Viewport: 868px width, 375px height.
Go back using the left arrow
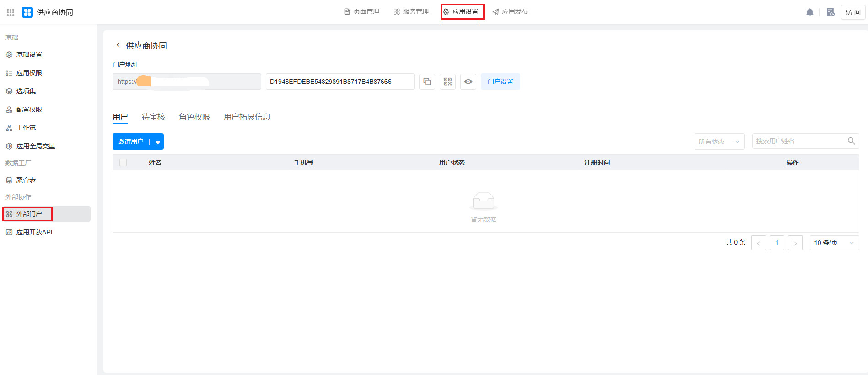coord(119,45)
